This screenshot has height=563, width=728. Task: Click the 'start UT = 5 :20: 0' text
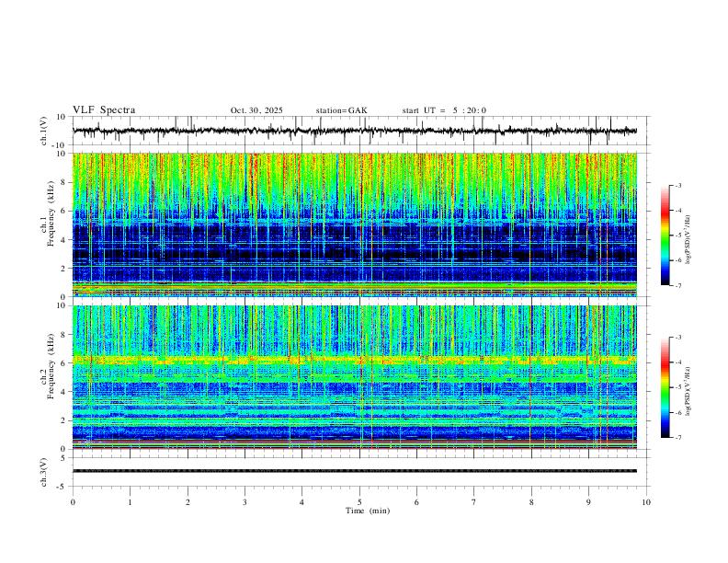click(444, 110)
